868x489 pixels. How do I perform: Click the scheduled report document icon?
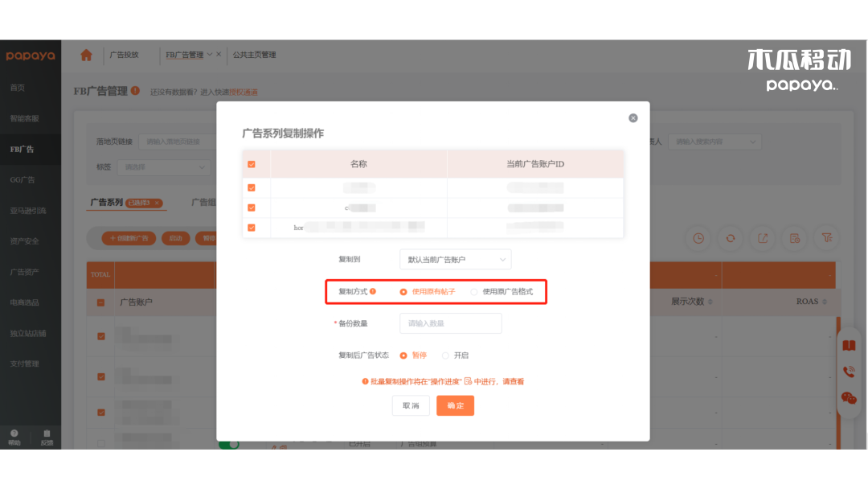point(794,238)
